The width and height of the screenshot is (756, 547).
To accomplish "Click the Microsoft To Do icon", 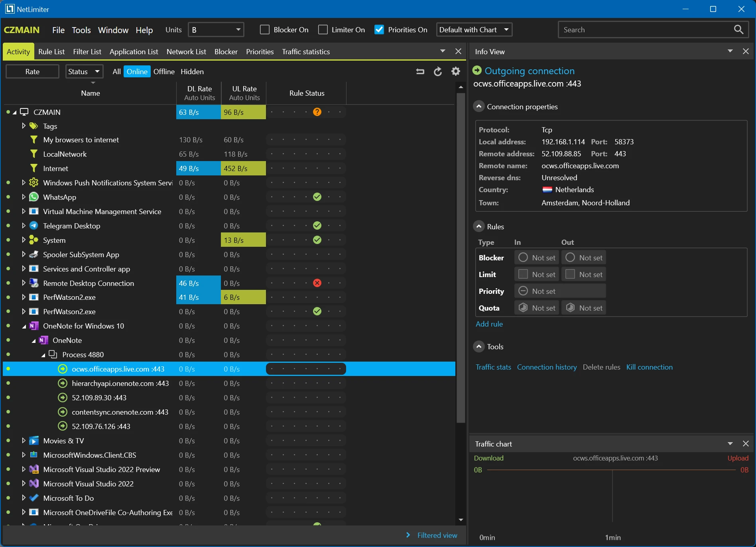I will (x=34, y=498).
